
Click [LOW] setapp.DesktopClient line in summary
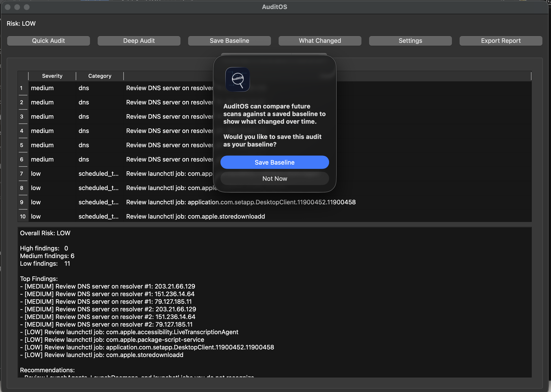[147, 347]
